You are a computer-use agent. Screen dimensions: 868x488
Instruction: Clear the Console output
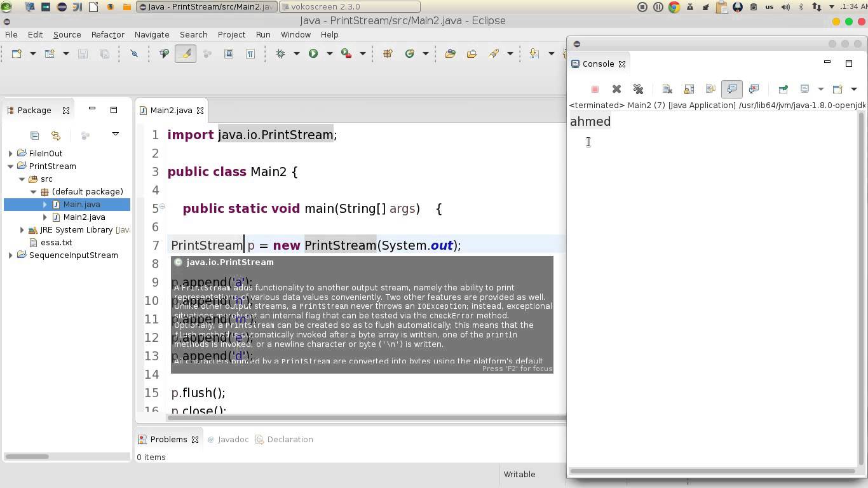pos(667,89)
